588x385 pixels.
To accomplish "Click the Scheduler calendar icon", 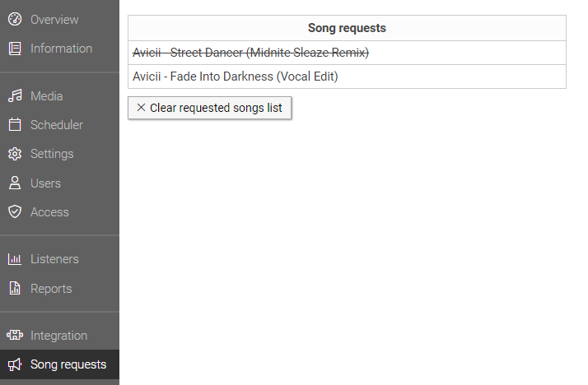I will (x=15, y=125).
